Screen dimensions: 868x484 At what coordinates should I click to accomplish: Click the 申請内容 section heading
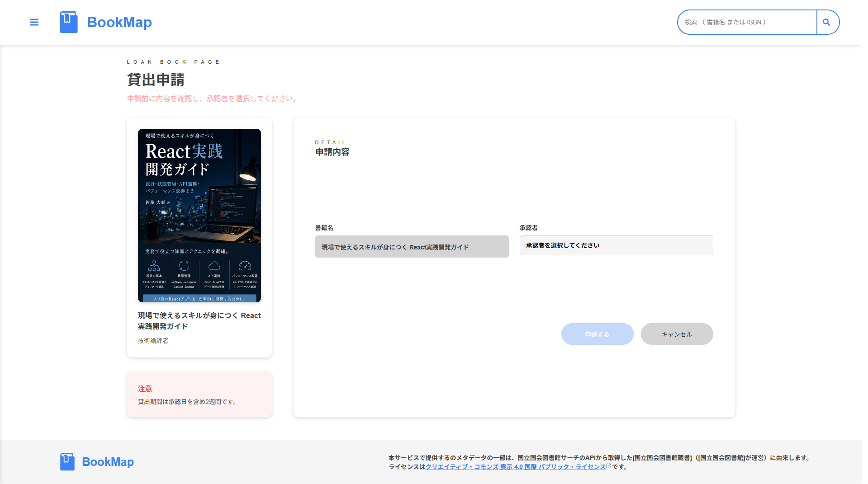332,152
